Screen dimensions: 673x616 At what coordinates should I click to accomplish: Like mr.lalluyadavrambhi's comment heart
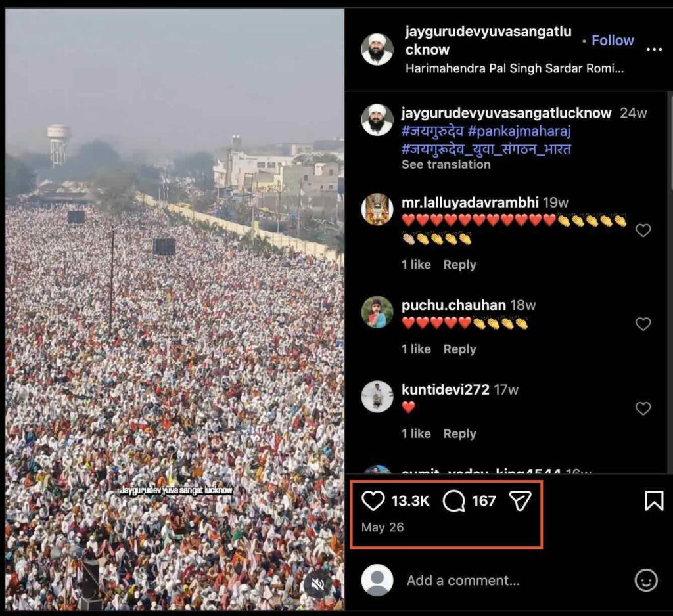coord(643,231)
